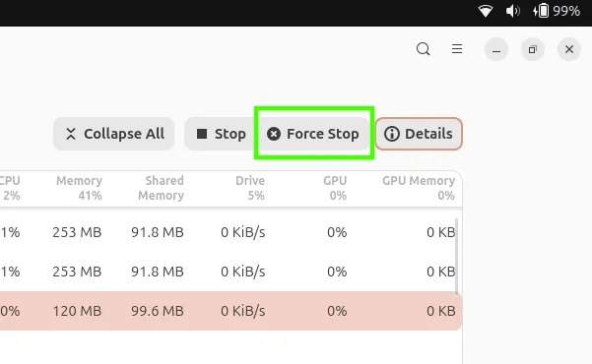Screen dimensions: 592x364
Task: Click the Wi-Fi indicator in top bar
Action: [486, 11]
